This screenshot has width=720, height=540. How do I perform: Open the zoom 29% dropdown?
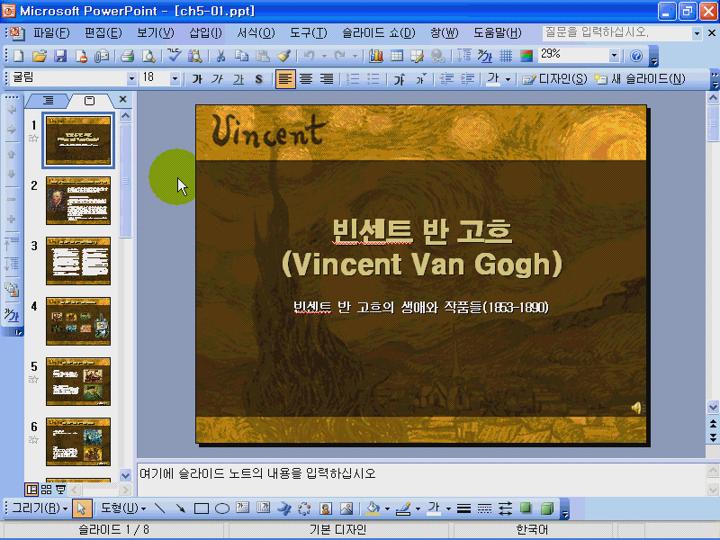tap(614, 56)
